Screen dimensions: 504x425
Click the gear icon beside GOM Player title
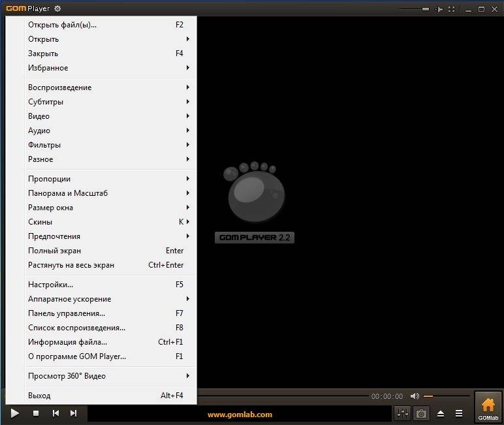pos(57,8)
